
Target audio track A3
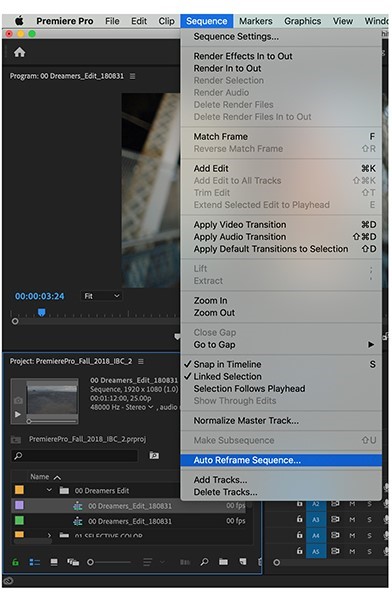pos(316,520)
